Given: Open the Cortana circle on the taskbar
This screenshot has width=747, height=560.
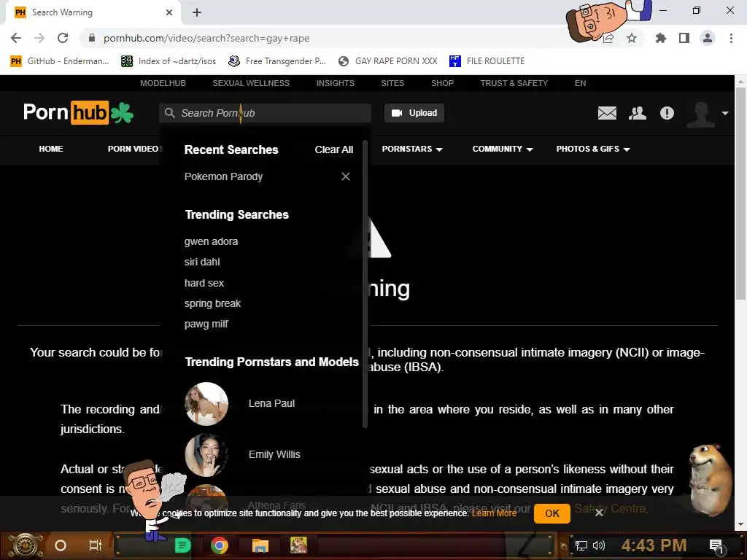Looking at the screenshot, I should coord(61,545).
